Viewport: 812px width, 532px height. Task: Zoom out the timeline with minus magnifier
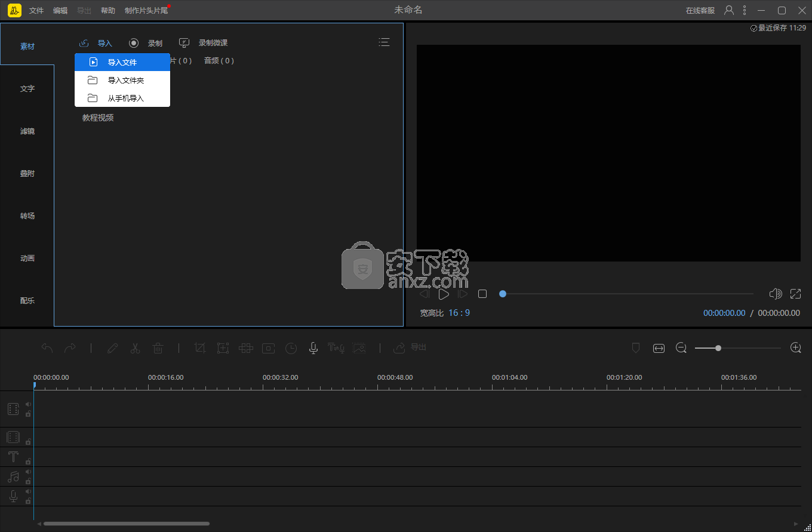[x=681, y=348]
